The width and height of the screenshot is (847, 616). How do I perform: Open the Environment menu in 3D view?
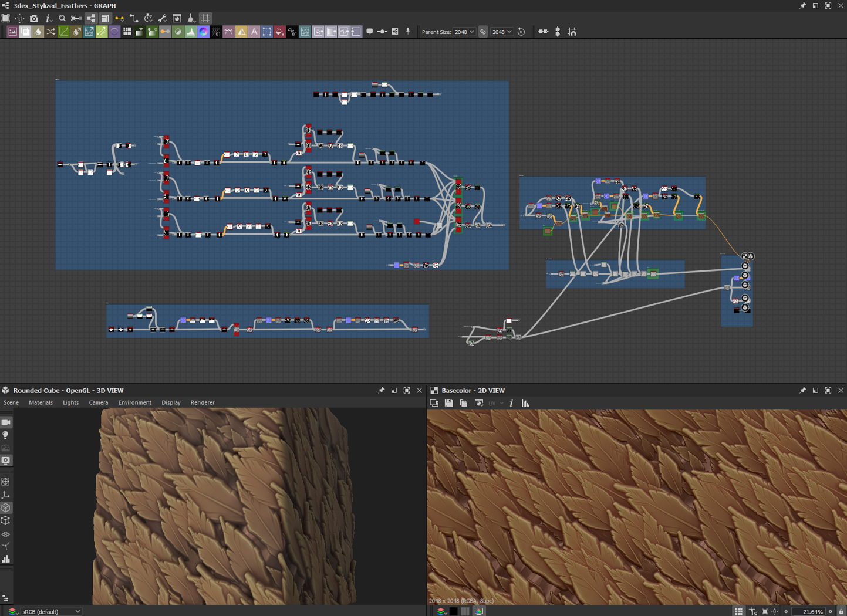click(x=134, y=402)
